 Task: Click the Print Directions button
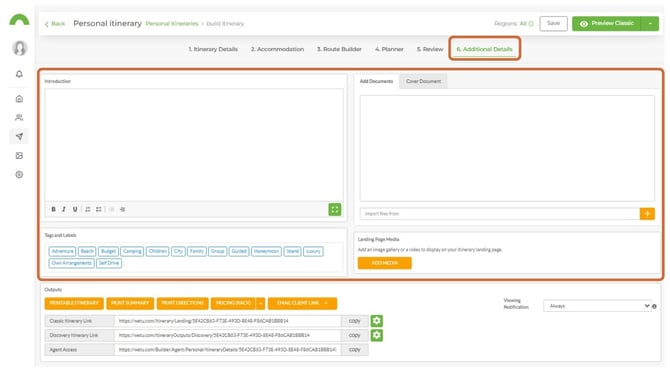pyautogui.click(x=182, y=303)
